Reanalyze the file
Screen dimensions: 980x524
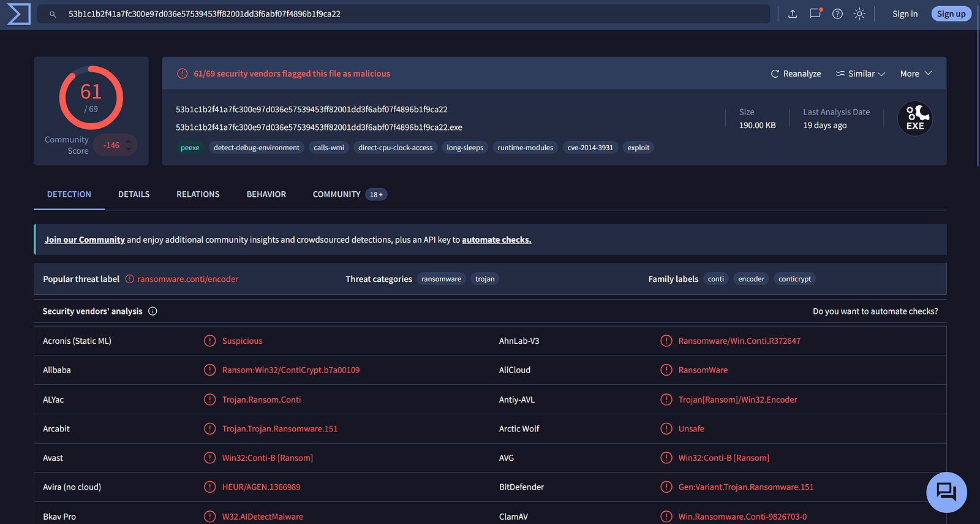pyautogui.click(x=796, y=74)
